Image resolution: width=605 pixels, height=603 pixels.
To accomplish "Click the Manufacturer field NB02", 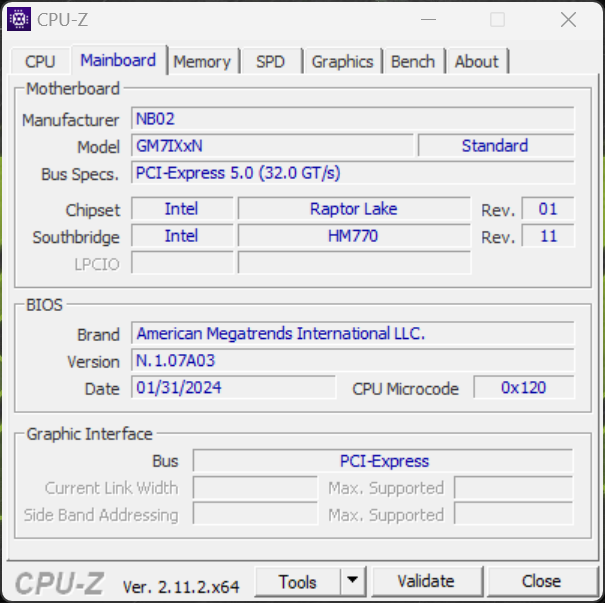I will pyautogui.click(x=353, y=118).
